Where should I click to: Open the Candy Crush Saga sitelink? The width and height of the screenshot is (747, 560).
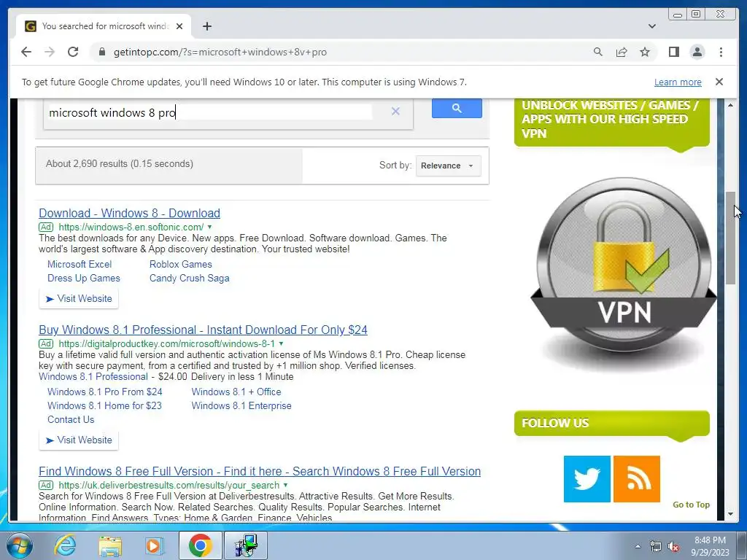(189, 278)
